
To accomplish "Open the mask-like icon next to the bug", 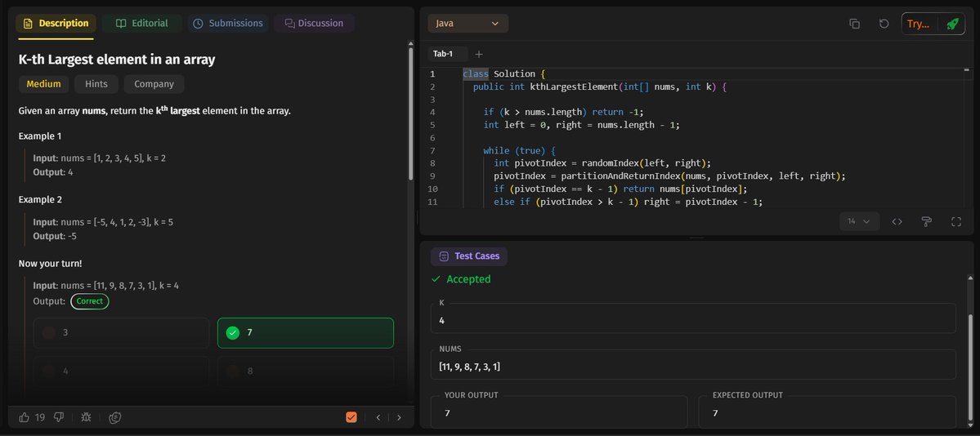I will [x=115, y=417].
